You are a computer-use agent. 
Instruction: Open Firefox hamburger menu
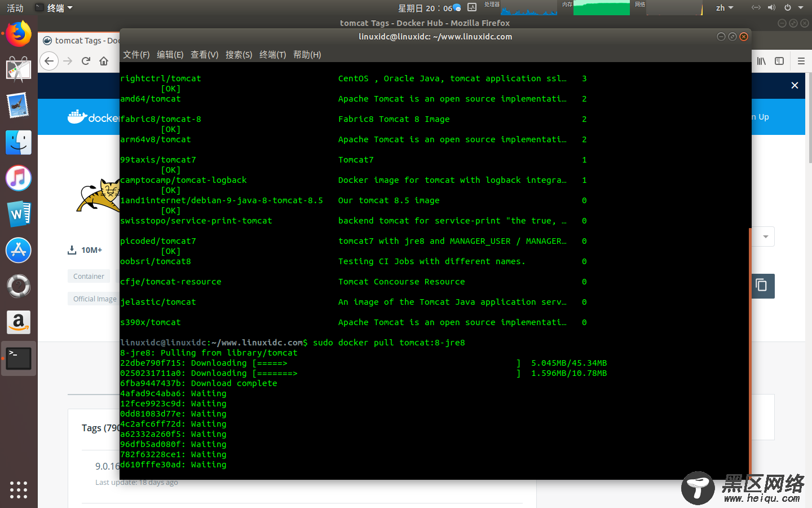point(801,61)
